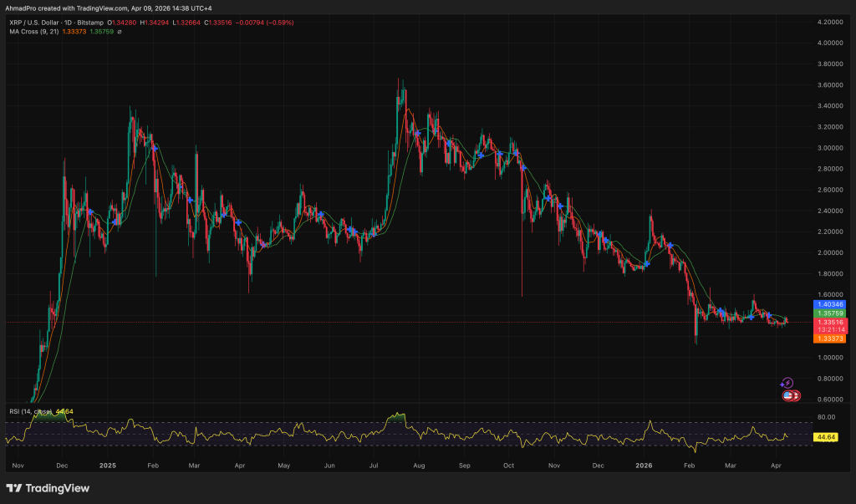Image resolution: width=856 pixels, height=504 pixels.
Task: Click the purple lightning event icon
Action: click(x=787, y=383)
